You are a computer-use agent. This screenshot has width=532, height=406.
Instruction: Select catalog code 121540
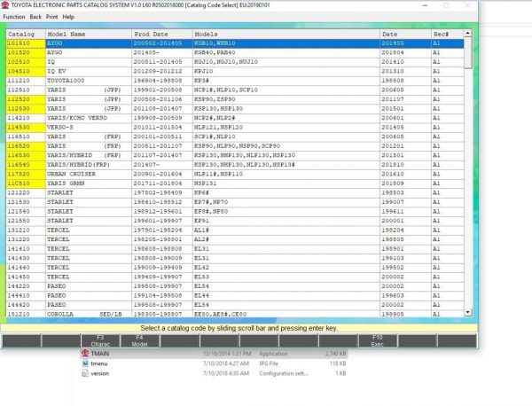tap(26, 211)
